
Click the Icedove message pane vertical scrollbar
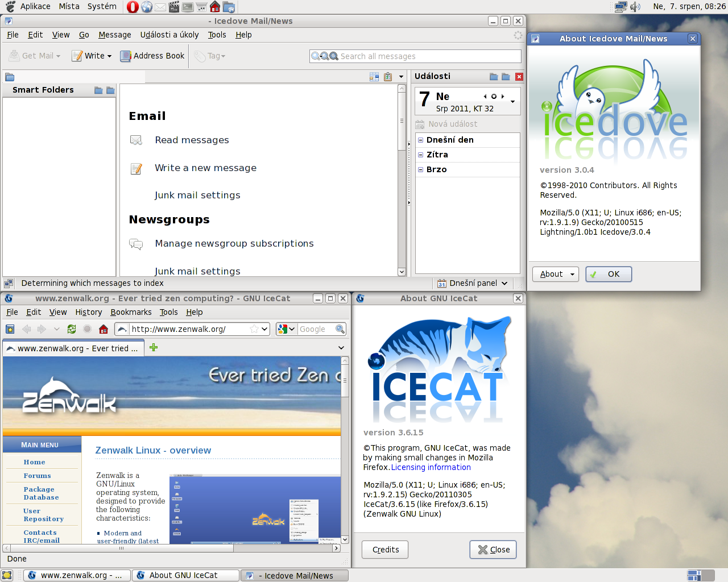(402, 180)
